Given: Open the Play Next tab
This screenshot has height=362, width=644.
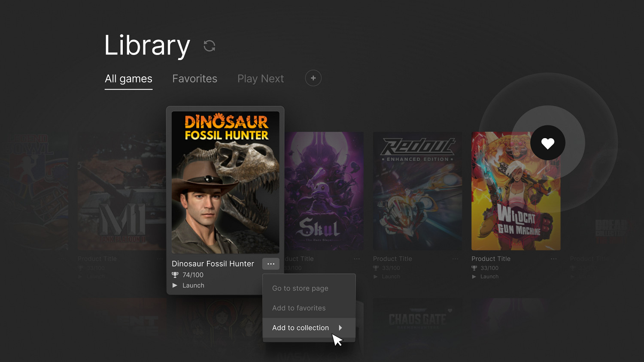Looking at the screenshot, I should point(260,79).
